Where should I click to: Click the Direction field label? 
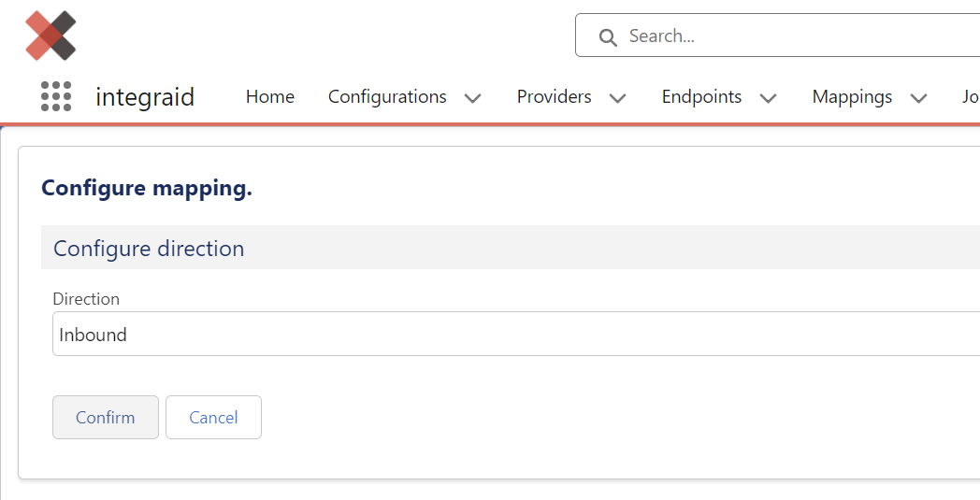(86, 299)
